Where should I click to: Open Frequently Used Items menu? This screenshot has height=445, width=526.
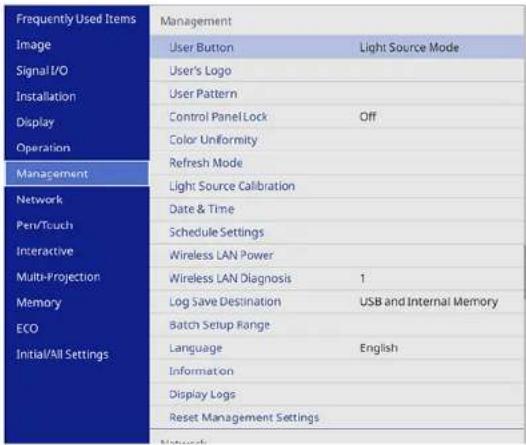point(76,19)
